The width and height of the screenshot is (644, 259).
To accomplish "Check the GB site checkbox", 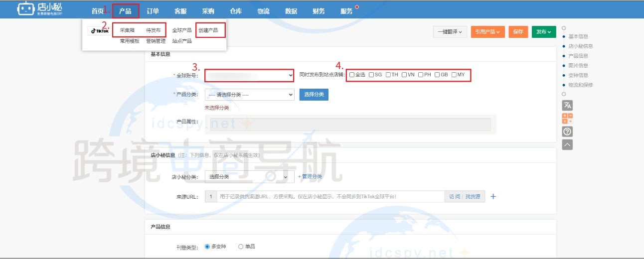I will pyautogui.click(x=438, y=75).
